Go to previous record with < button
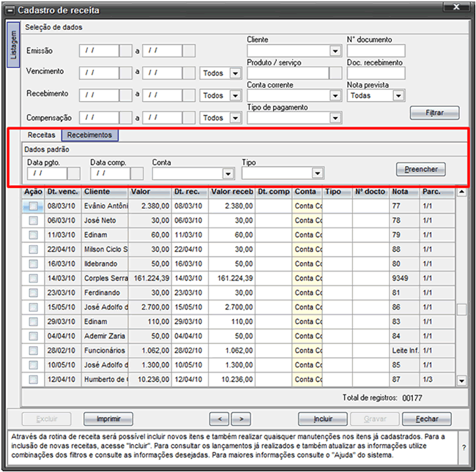Image resolution: width=476 pixels, height=472 pixels. click(x=220, y=419)
